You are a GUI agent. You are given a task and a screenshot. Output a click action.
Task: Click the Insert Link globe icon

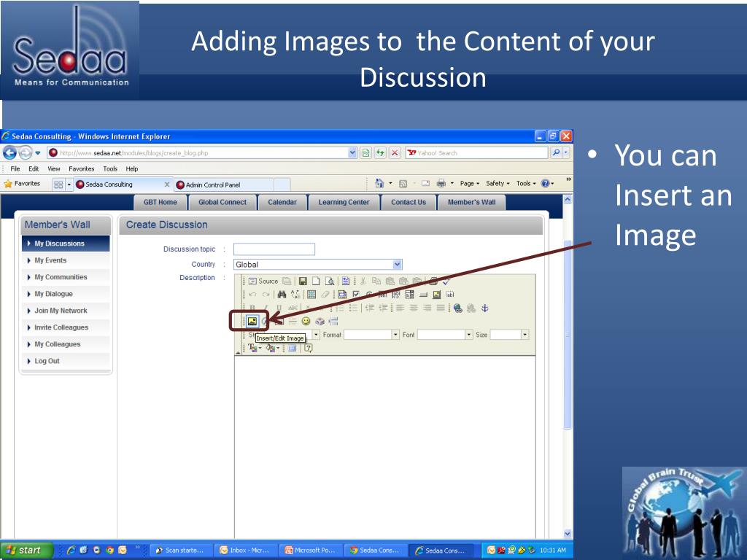pos(457,308)
